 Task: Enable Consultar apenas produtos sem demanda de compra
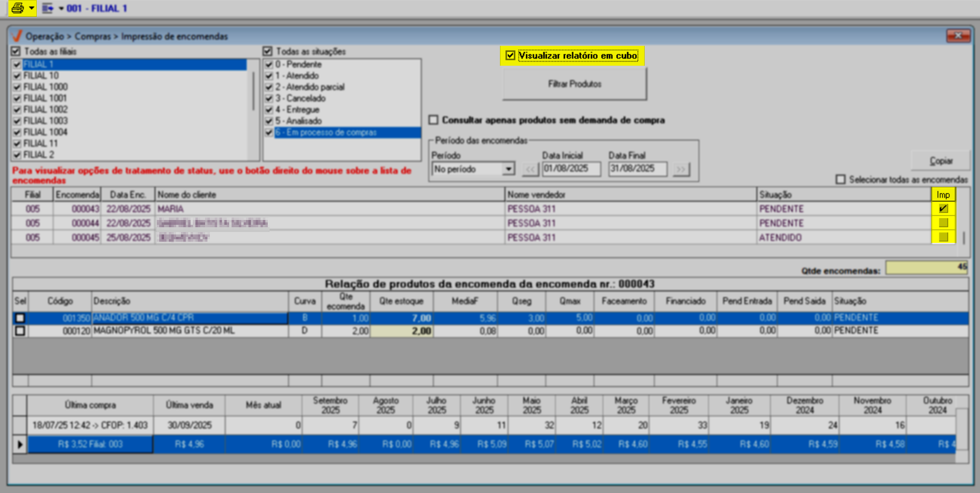(x=434, y=120)
